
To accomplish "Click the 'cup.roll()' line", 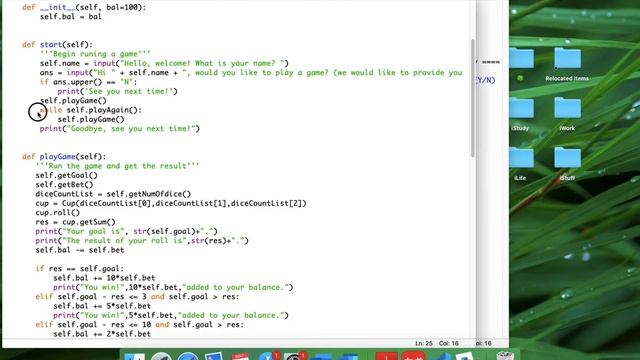I will point(58,213).
